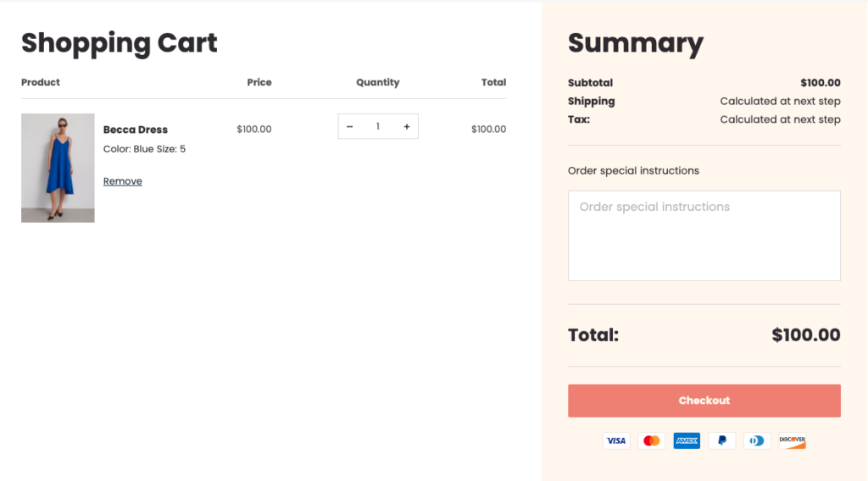Open the Becca Dress product title

point(136,130)
